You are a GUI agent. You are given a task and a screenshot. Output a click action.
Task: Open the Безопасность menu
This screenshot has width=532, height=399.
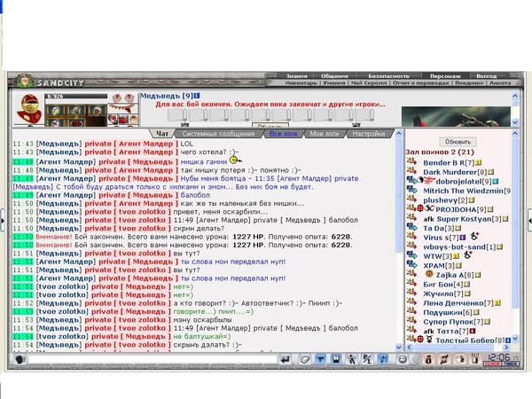click(x=387, y=76)
